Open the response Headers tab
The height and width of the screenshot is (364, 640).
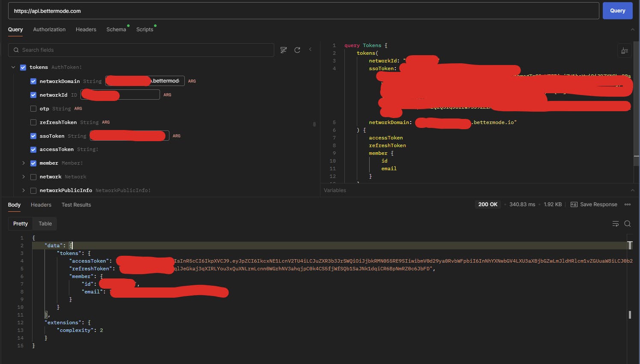coord(41,205)
